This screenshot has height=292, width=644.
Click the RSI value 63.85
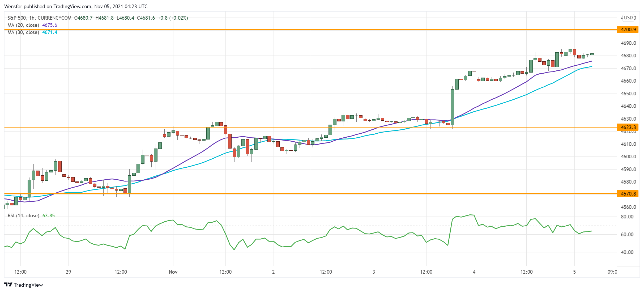(x=49, y=216)
